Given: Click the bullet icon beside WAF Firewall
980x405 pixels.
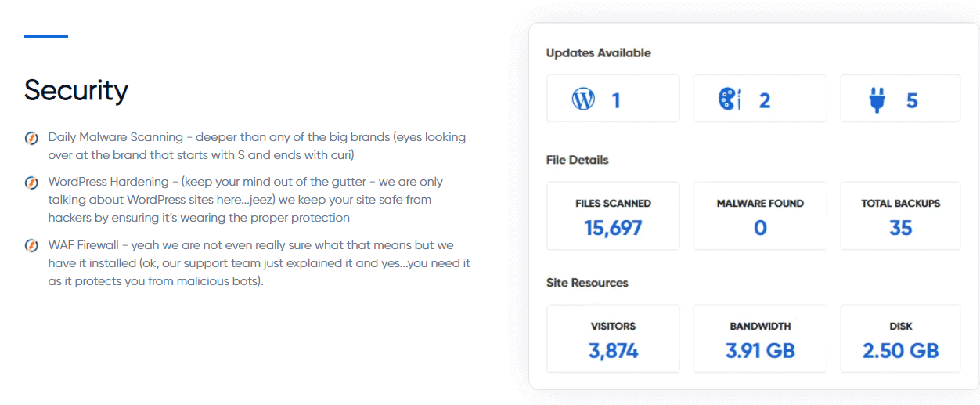Looking at the screenshot, I should coord(31,246).
